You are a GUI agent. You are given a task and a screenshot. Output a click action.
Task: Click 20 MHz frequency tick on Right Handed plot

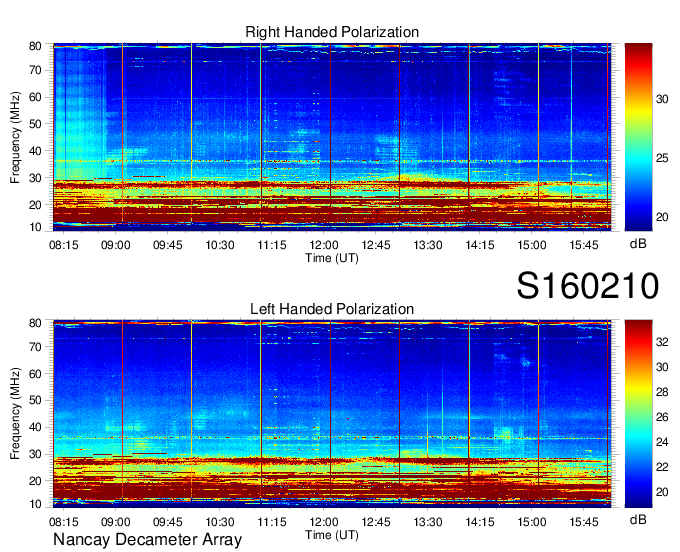[x=36, y=205]
